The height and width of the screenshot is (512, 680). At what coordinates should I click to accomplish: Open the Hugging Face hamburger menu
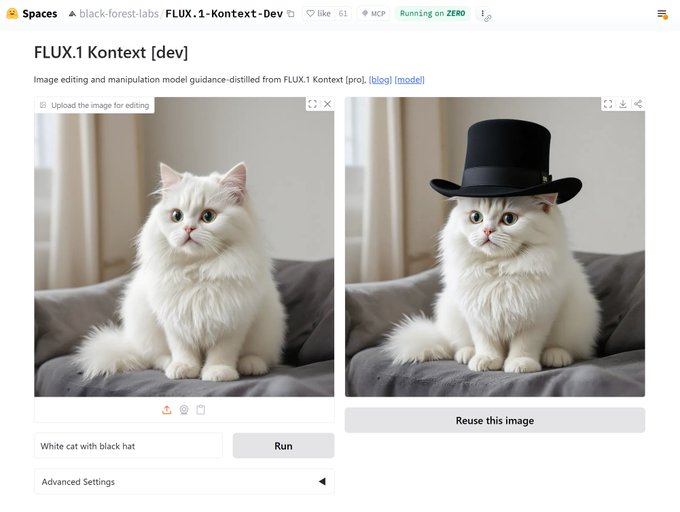tap(662, 14)
